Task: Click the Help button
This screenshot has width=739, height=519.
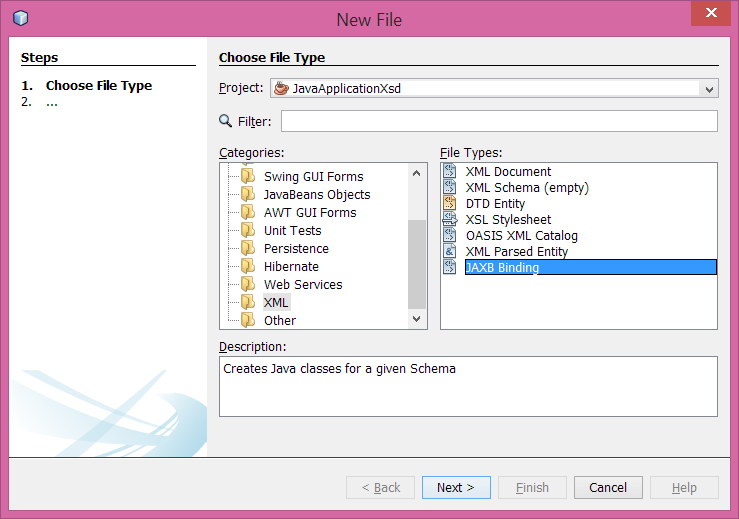Action: 684,487
